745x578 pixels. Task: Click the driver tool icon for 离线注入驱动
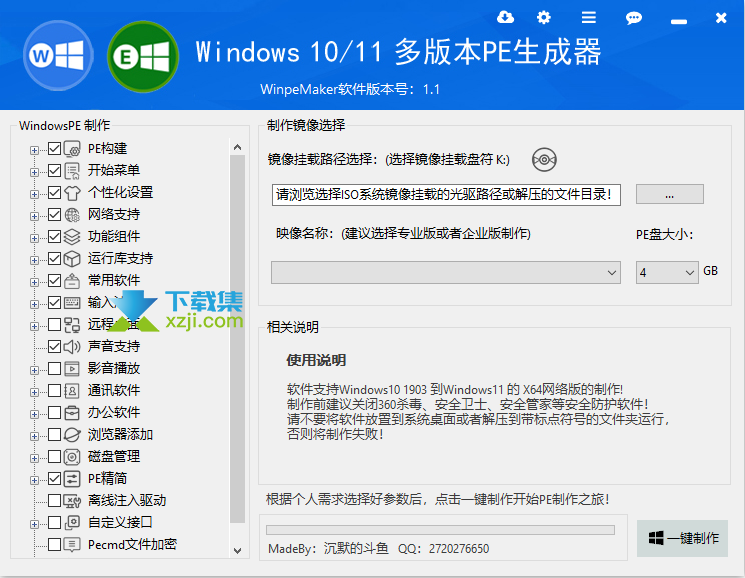pos(72,501)
